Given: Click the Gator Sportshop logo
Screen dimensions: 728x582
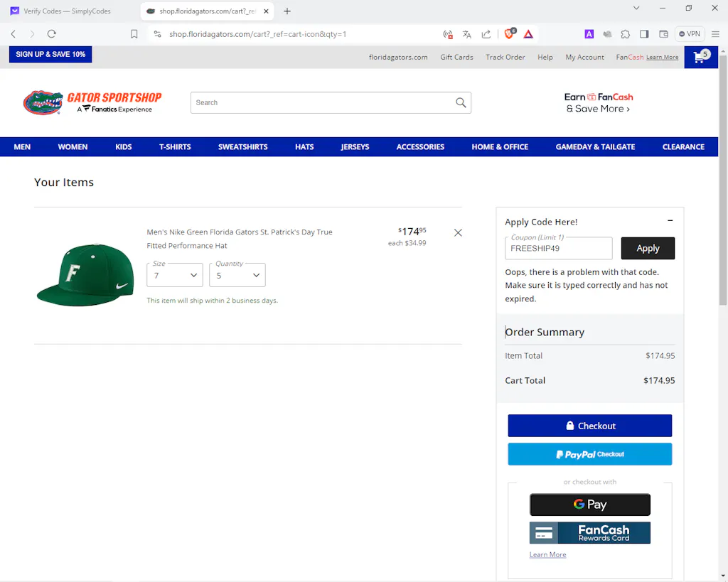Looking at the screenshot, I should pos(92,102).
